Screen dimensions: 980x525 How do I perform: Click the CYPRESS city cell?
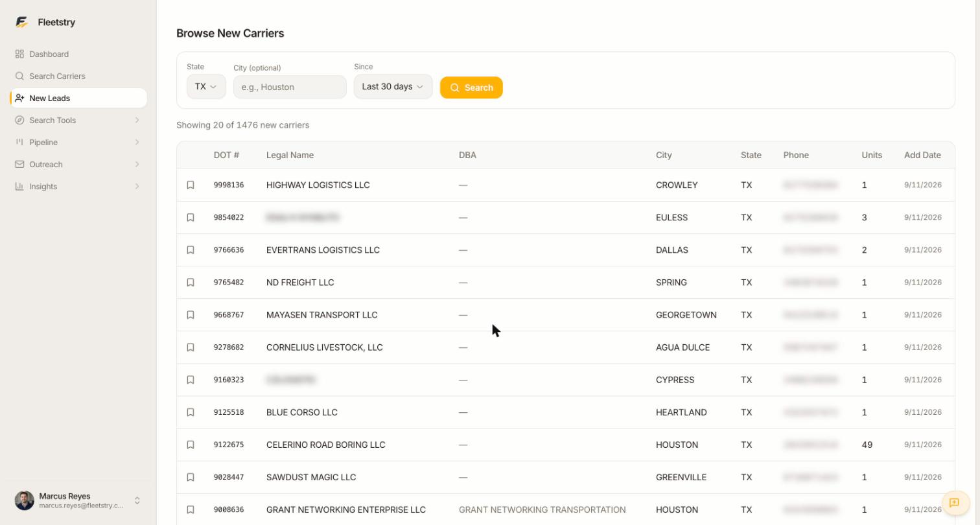[675, 380]
